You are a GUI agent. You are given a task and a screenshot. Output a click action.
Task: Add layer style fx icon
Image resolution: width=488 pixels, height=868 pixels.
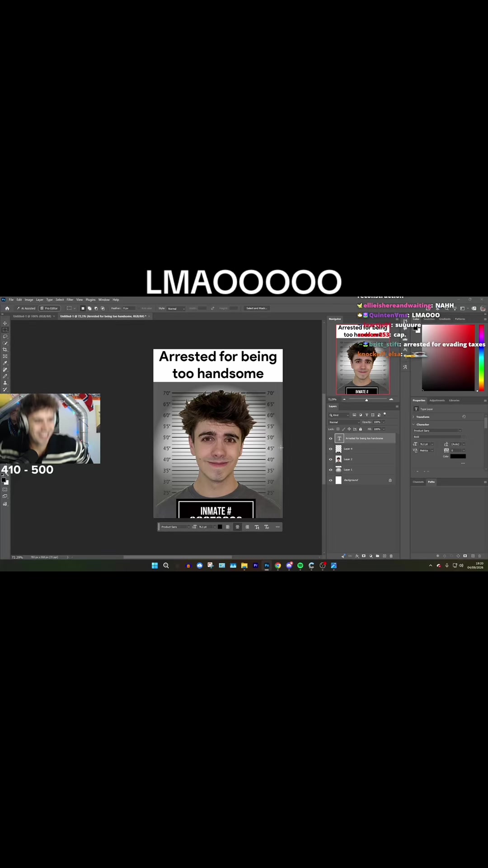point(357,556)
